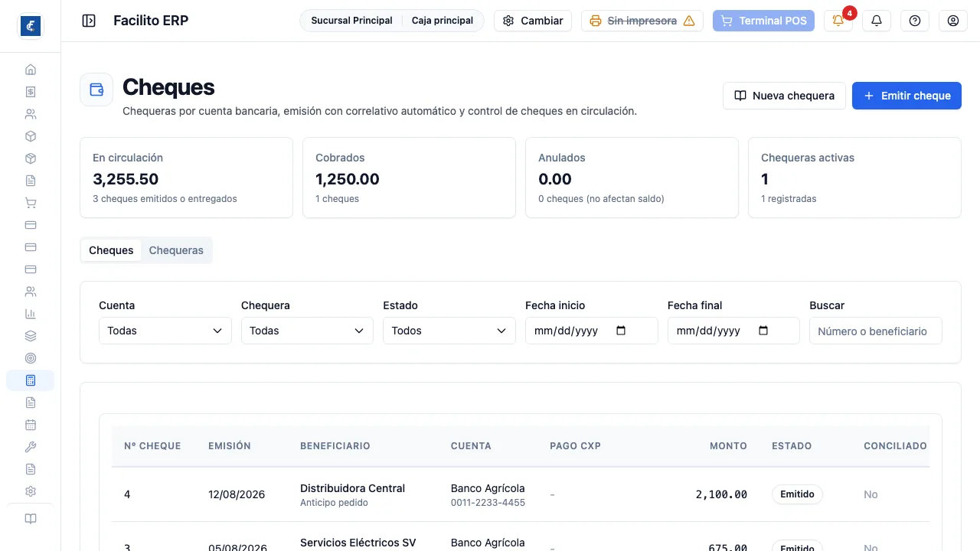980x551 pixels.
Task: Click the CONCILIADO column header
Action: (x=895, y=445)
